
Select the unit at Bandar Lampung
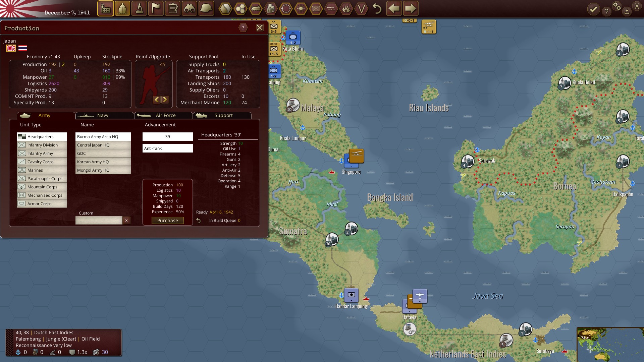tap(351, 295)
